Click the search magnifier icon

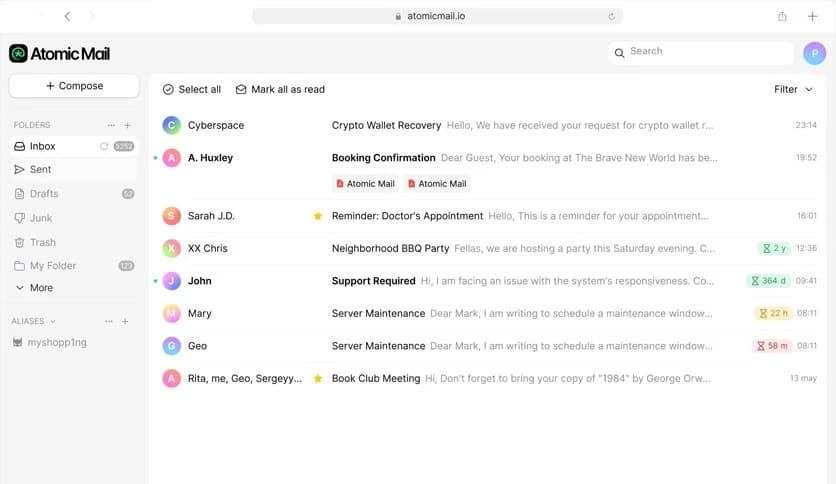[619, 53]
